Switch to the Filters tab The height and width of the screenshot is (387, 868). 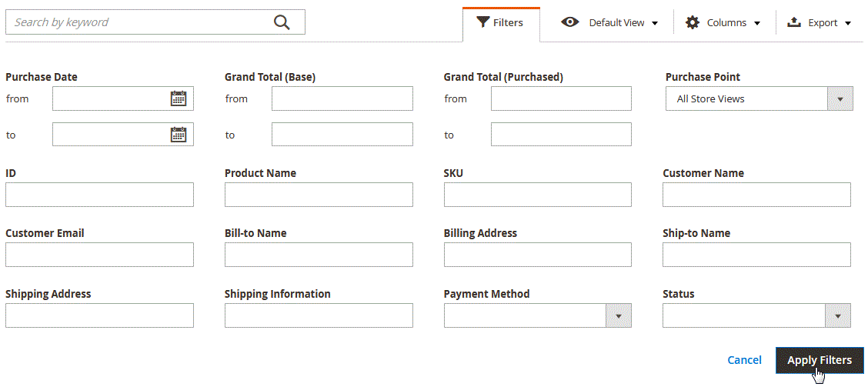(x=501, y=23)
